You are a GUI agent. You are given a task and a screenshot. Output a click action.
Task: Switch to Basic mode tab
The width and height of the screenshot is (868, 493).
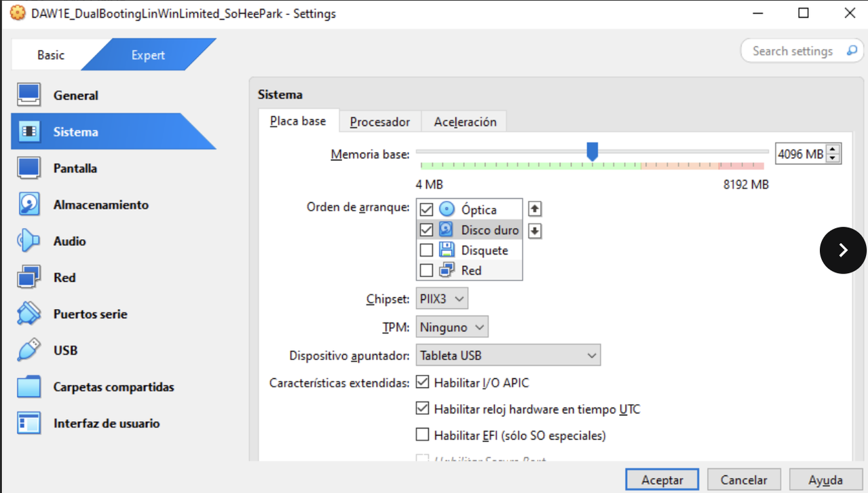[51, 55]
